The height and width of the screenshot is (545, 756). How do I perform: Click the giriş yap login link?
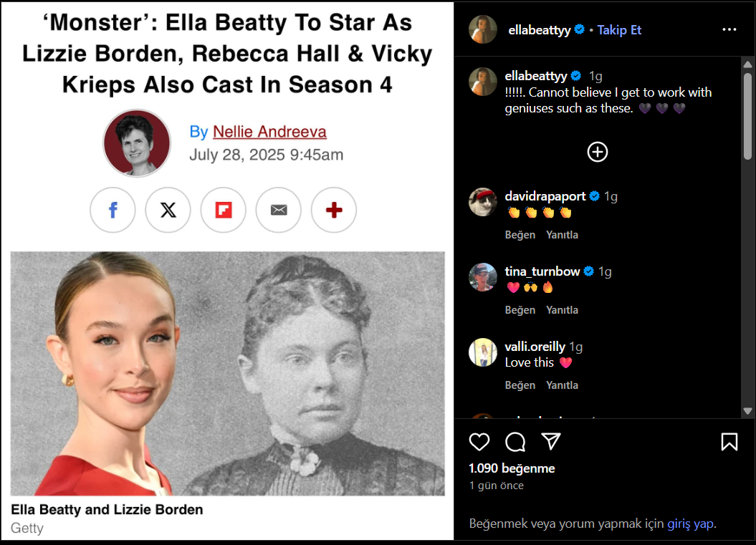[x=690, y=524]
